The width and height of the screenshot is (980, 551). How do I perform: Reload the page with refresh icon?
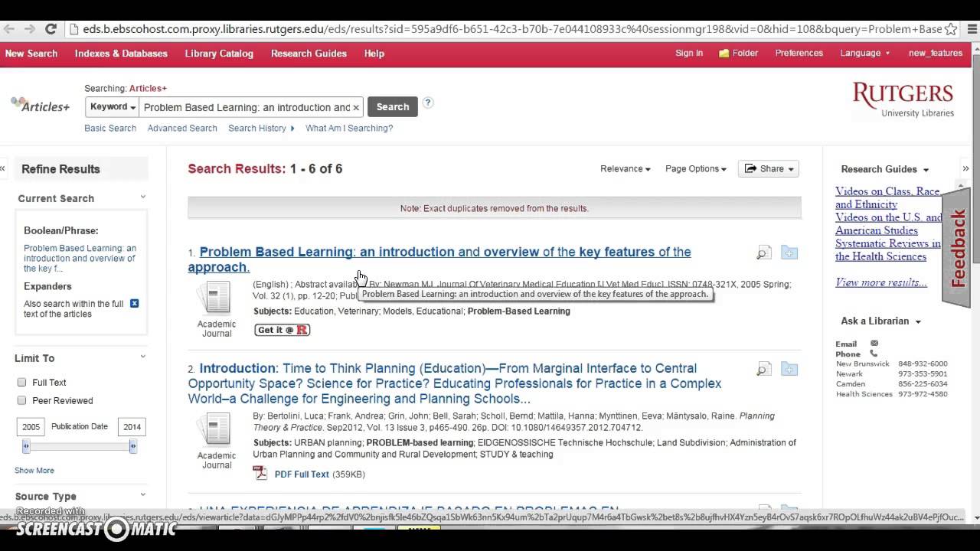[51, 29]
